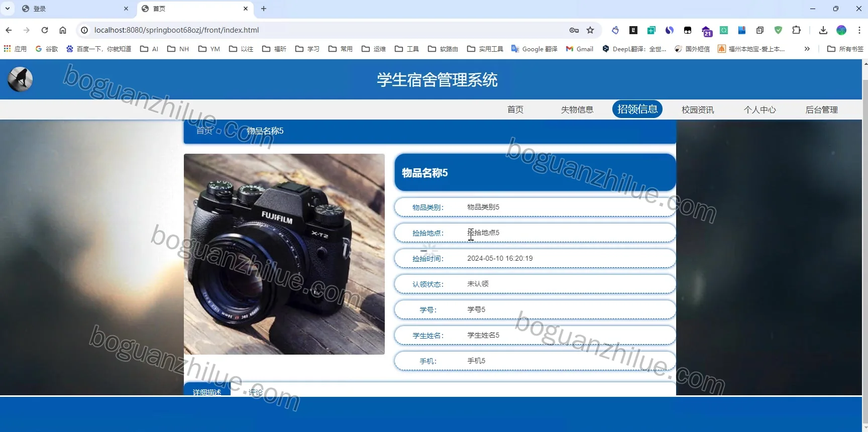Click the 手机5 value

476,361
